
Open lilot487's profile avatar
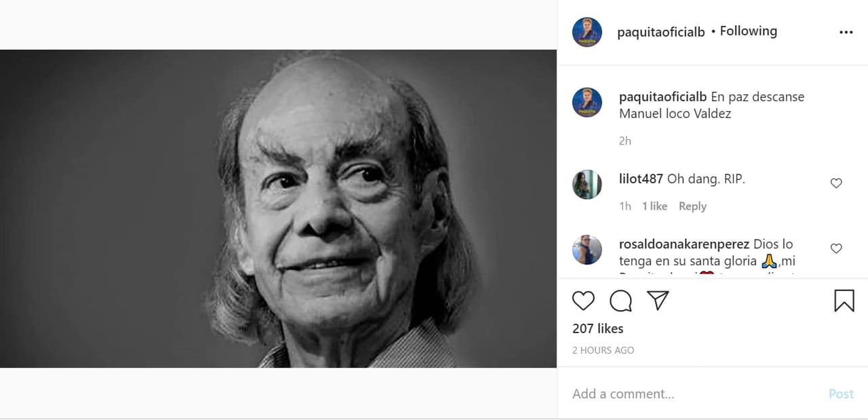587,185
